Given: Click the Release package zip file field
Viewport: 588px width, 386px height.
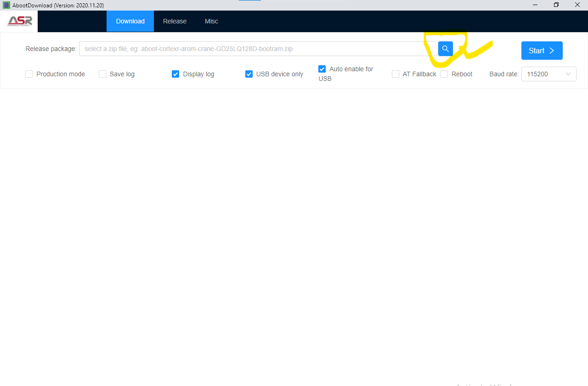Looking at the screenshot, I should (x=257, y=49).
